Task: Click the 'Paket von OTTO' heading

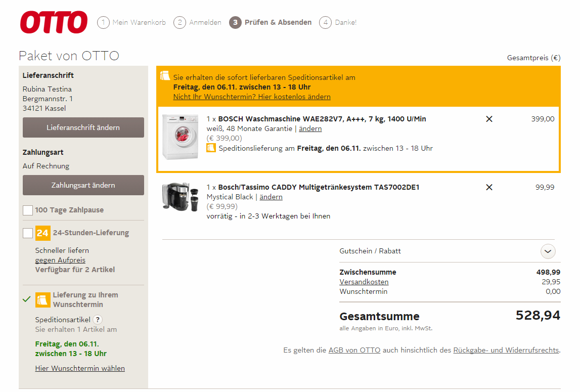Action: click(x=69, y=56)
